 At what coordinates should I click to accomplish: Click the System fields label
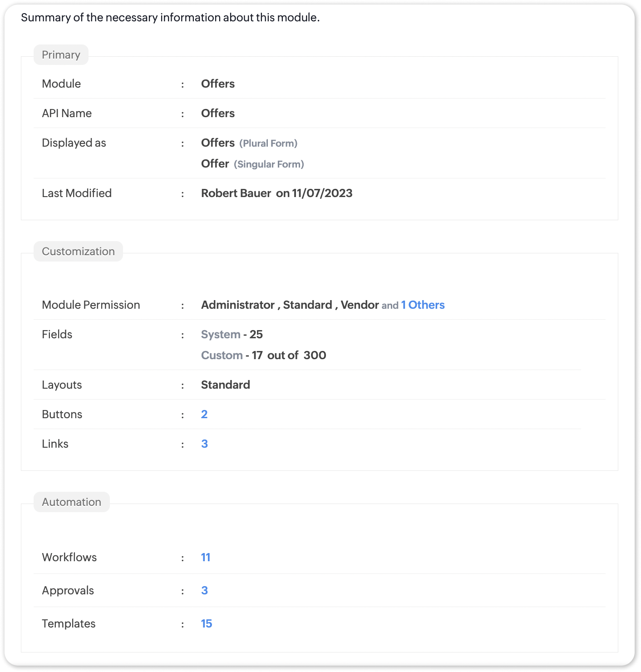tap(221, 335)
